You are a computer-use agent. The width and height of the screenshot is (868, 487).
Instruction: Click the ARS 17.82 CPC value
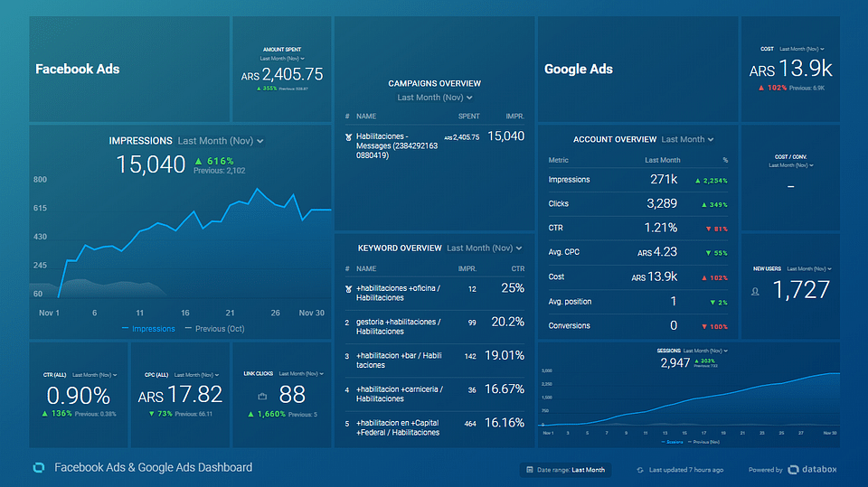181,395
